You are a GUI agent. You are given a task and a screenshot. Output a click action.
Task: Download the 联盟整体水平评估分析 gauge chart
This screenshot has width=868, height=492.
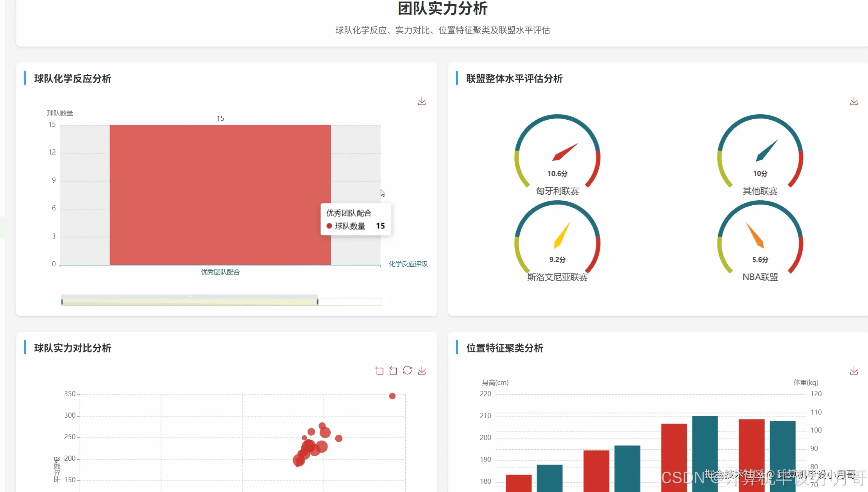[854, 101]
